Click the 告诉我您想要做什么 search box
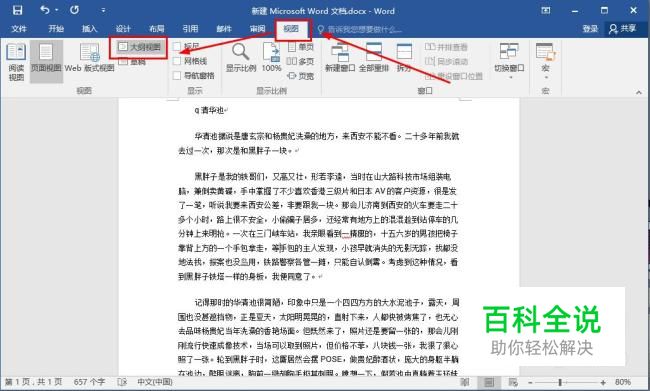The width and height of the screenshot is (650, 391). [x=360, y=29]
